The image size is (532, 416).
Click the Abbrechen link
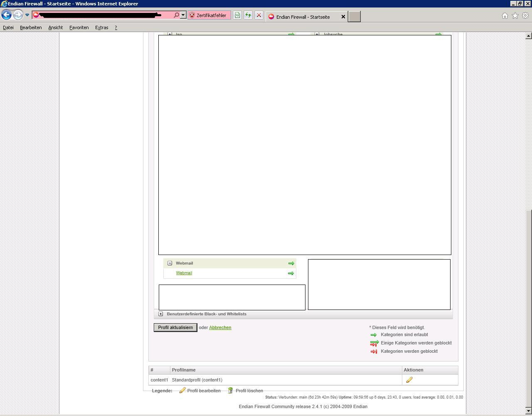(220, 327)
